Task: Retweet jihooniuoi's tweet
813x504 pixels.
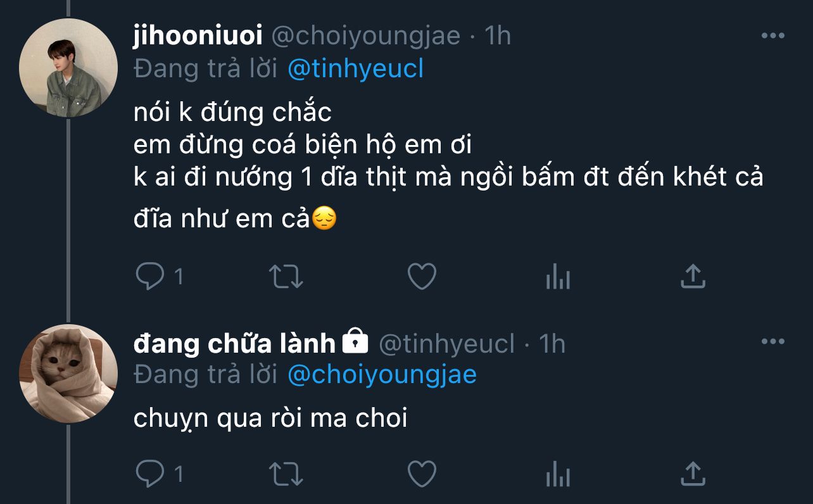Action: pos(286,277)
